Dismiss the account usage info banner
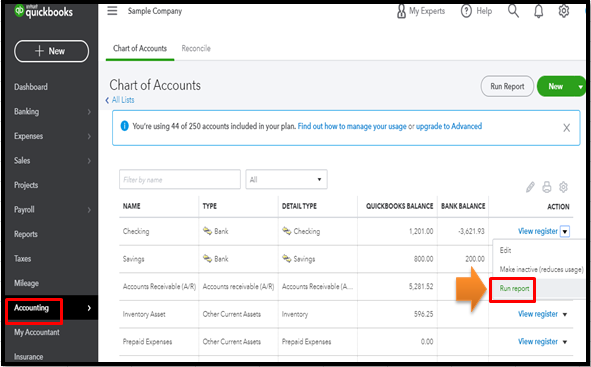This screenshot has height=367, width=591. [x=567, y=128]
